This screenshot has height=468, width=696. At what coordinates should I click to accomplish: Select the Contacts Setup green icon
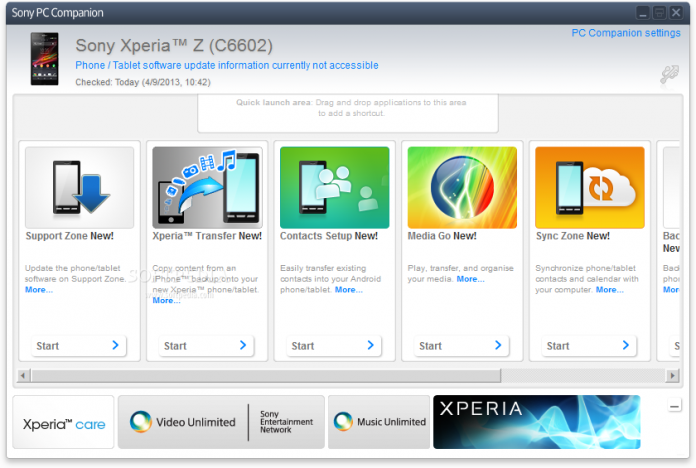tap(335, 187)
